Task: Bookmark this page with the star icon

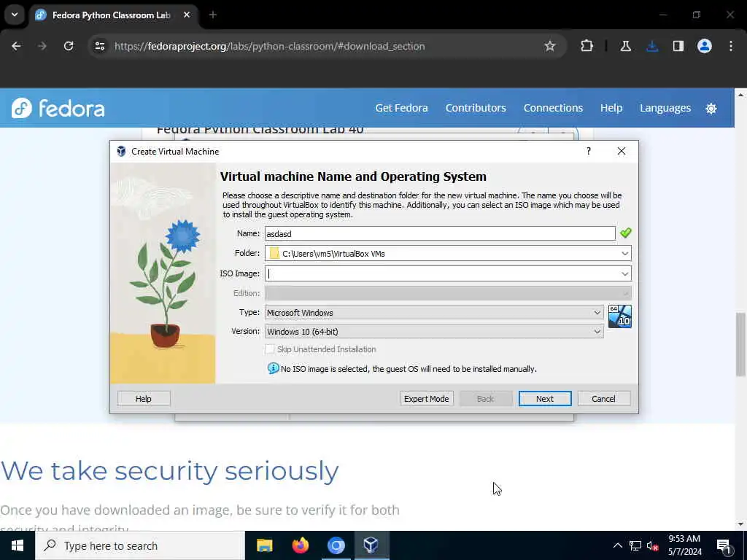Action: (x=550, y=46)
